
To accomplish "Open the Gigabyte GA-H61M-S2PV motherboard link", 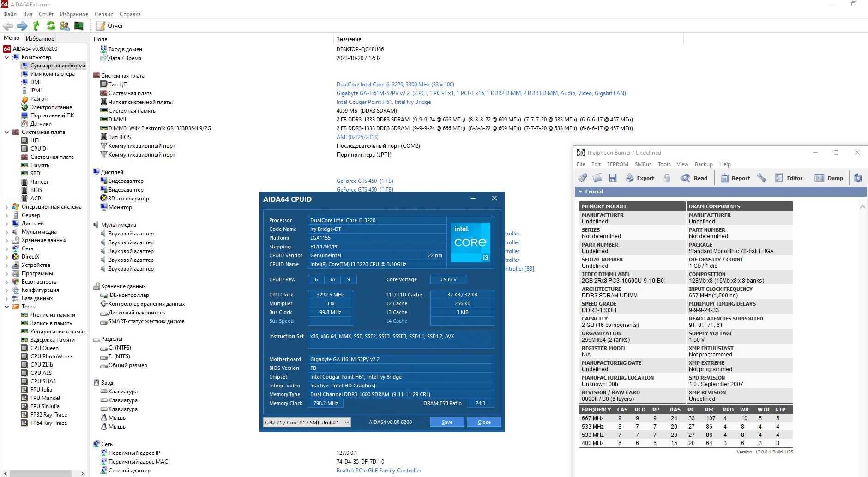I will point(481,93).
